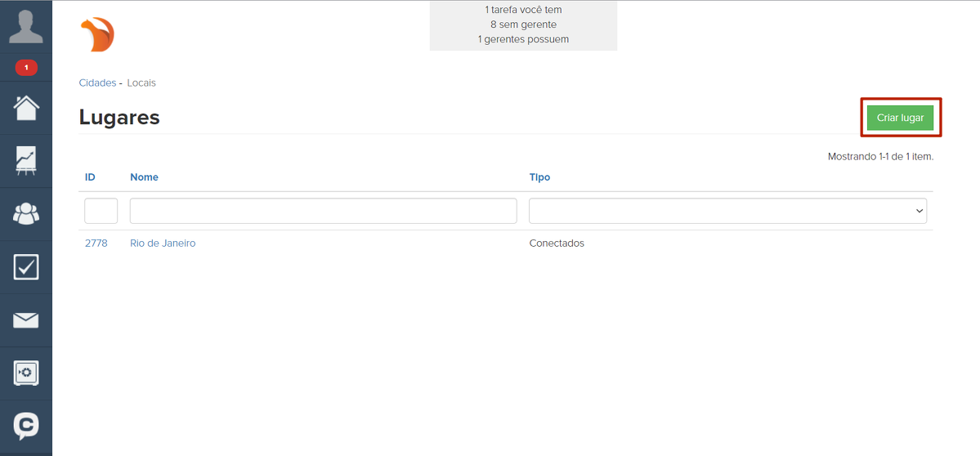
Task: Navigate to Cidades breadcrumb link
Action: pos(97,83)
